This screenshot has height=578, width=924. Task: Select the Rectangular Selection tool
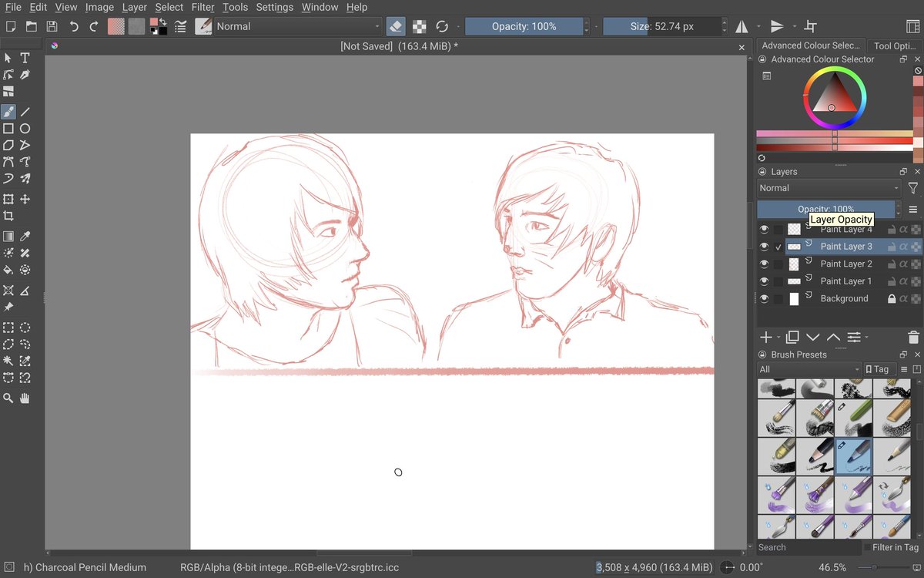[8, 328]
